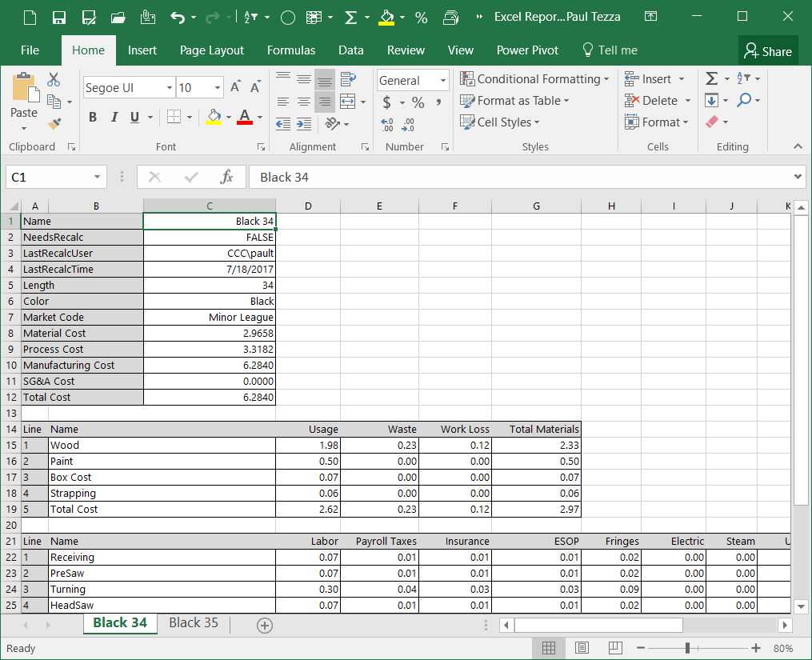Click the Share button

[x=768, y=50]
